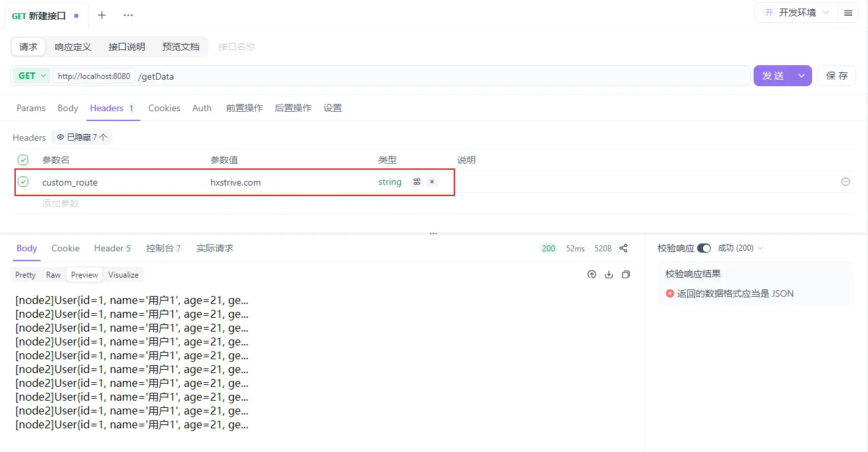Open the top-right hamburger menu
This screenshot has height=452, width=868.
tap(848, 13)
